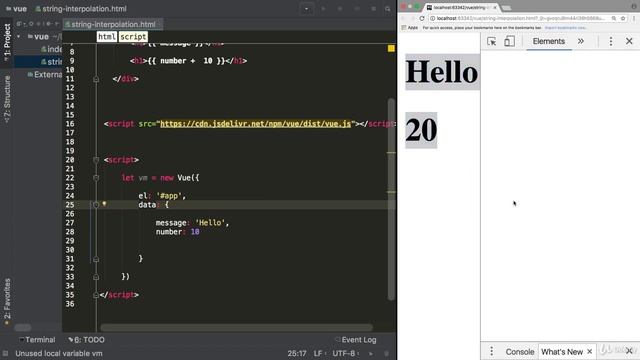Image resolution: width=640 pixels, height=360 pixels.
Task: Open the Terminal tool window
Action: [x=37, y=340]
